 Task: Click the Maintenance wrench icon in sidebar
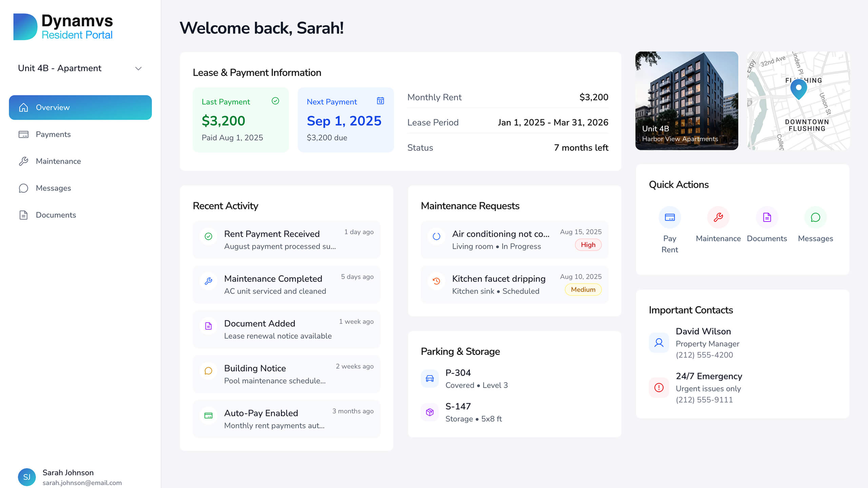[x=24, y=161]
